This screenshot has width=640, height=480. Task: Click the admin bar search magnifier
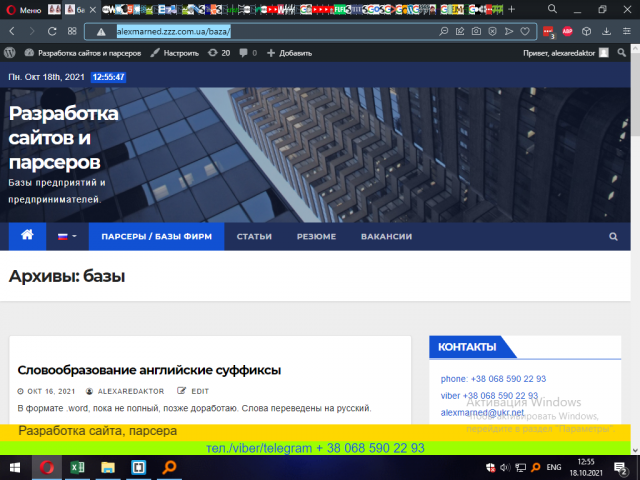click(x=621, y=53)
